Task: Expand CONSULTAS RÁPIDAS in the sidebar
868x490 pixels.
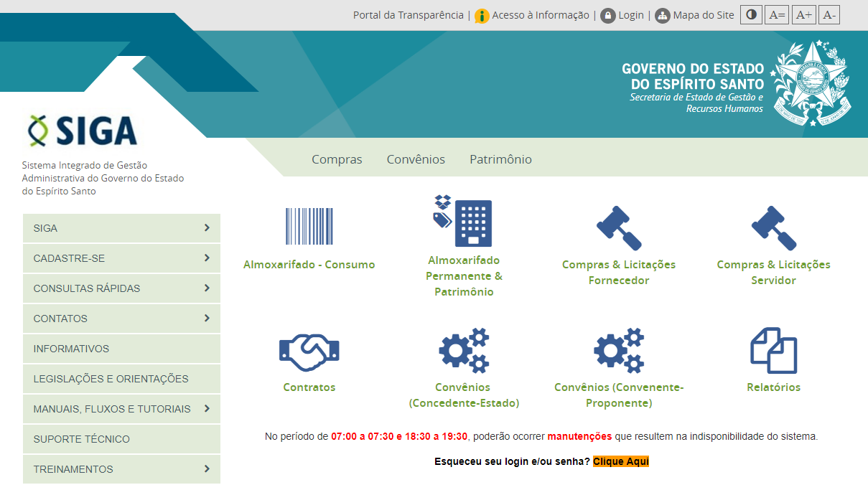Action: 121,288
